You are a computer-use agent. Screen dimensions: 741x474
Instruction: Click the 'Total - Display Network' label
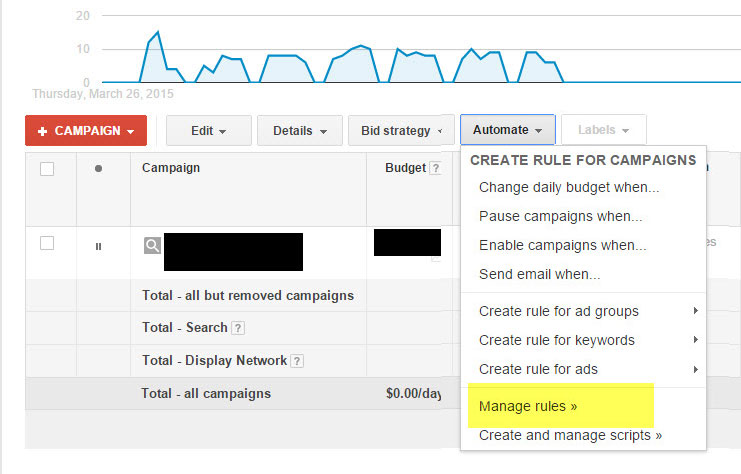pos(215,361)
